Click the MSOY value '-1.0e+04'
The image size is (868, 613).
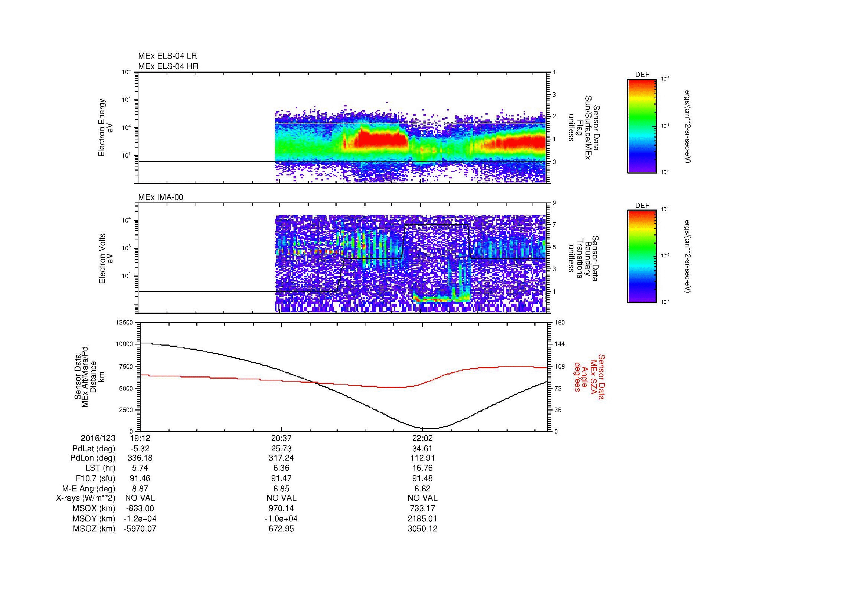(281, 518)
